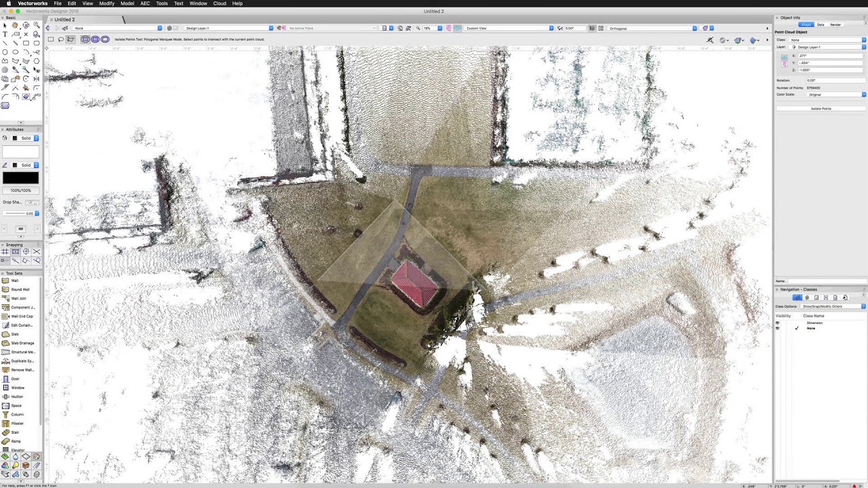This screenshot has height=488, width=868.
Task: Open the fill style Solid dropdown
Action: 25,138
